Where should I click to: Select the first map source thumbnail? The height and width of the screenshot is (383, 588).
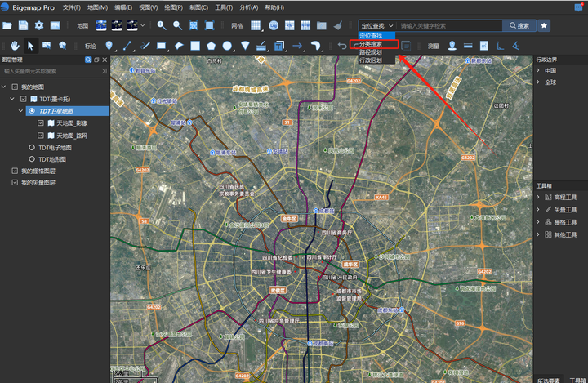101,25
